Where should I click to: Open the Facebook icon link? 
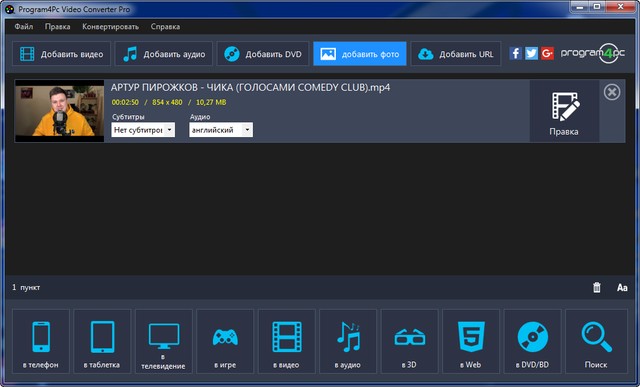click(x=515, y=53)
